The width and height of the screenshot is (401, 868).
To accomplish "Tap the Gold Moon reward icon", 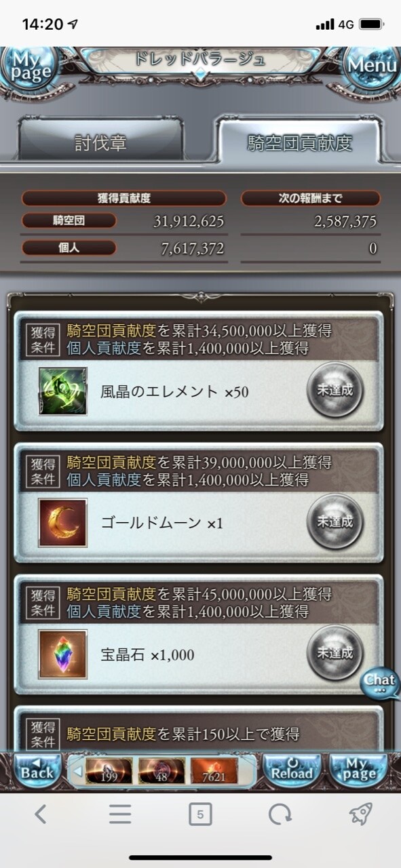I will click(x=63, y=523).
